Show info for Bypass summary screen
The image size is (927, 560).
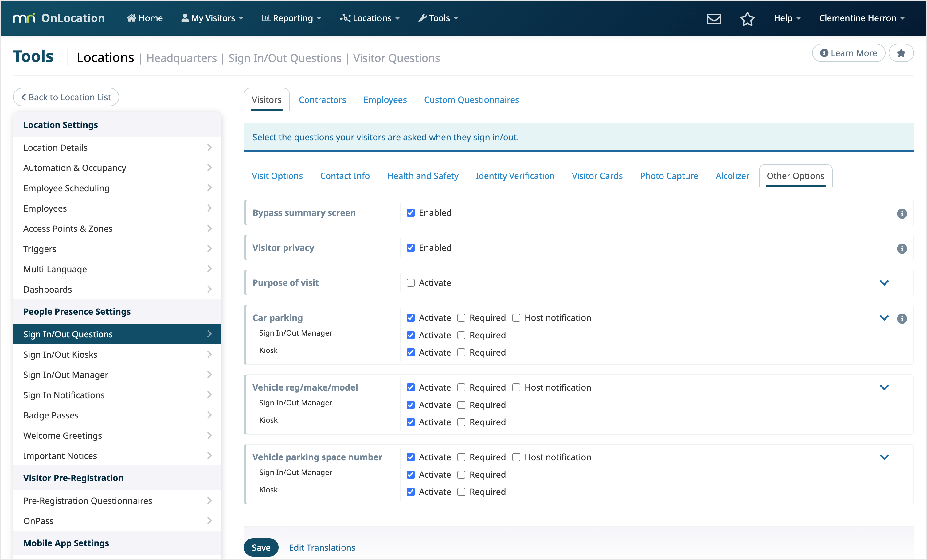(902, 213)
